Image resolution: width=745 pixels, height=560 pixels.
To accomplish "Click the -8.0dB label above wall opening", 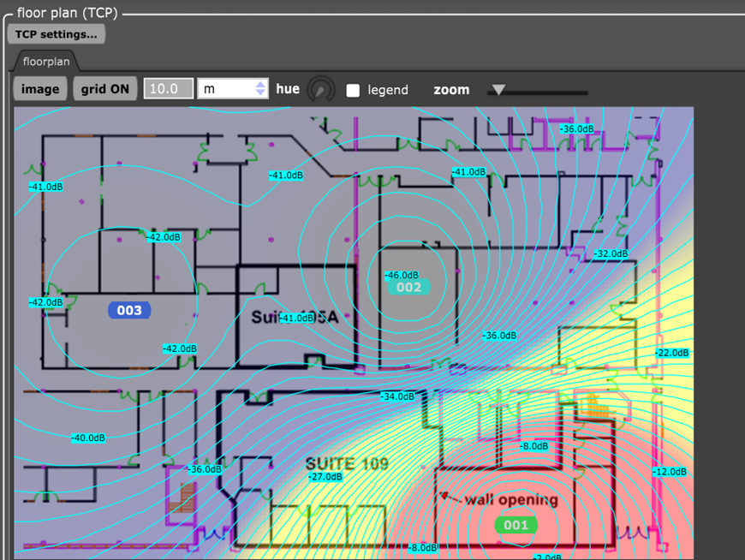I will tap(534, 446).
